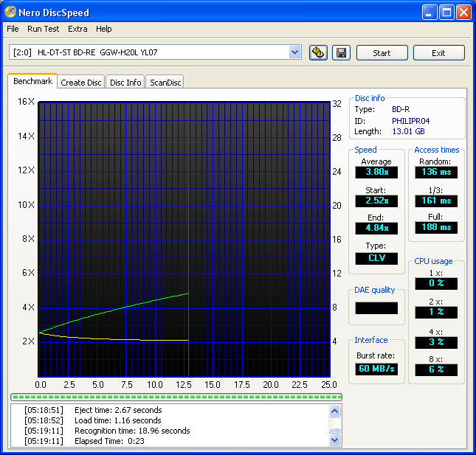476x455 pixels.
Task: Click the 1/3 access time 161 ms
Action: coord(436,201)
